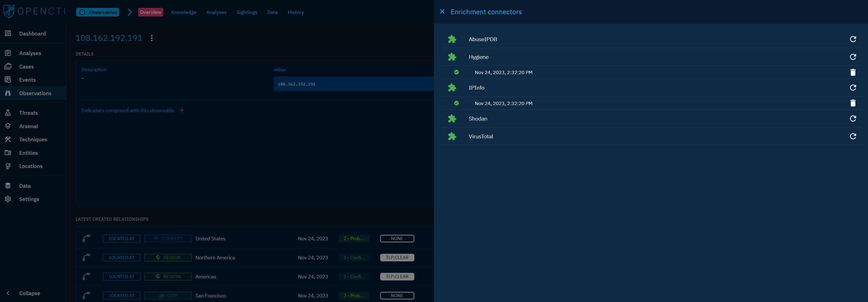This screenshot has height=302, width=868.
Task: Click the Observables breadcrumb button
Action: (98, 12)
